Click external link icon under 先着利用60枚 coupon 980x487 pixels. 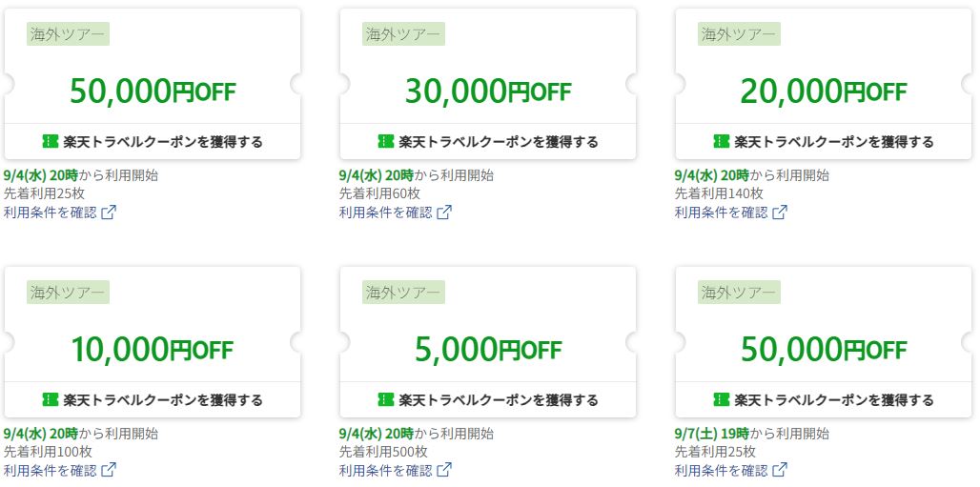pos(444,213)
